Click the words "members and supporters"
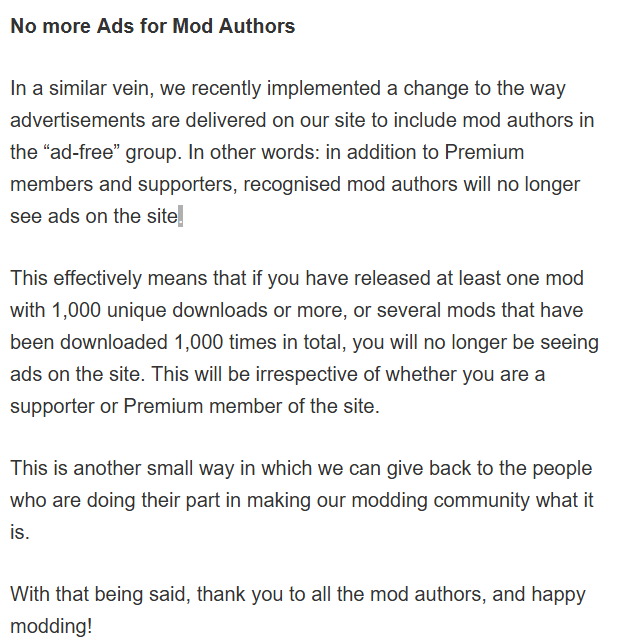The image size is (620, 643). tap(124, 184)
